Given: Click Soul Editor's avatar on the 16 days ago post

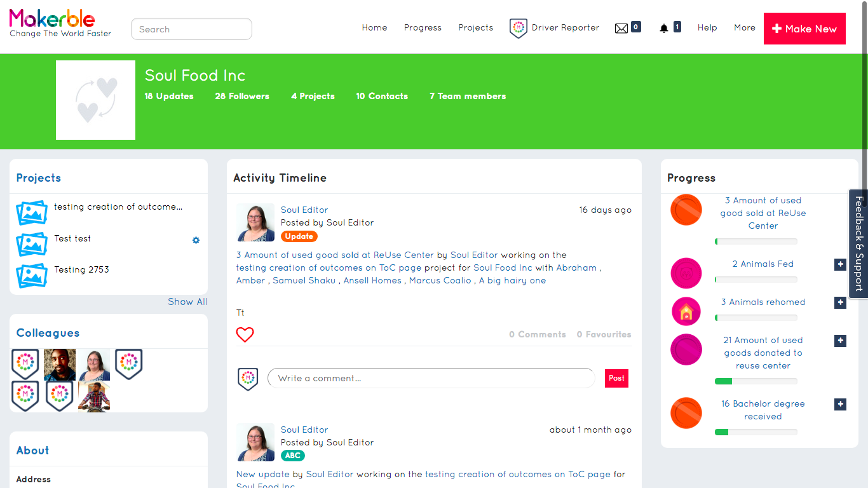Looking at the screenshot, I should (255, 222).
